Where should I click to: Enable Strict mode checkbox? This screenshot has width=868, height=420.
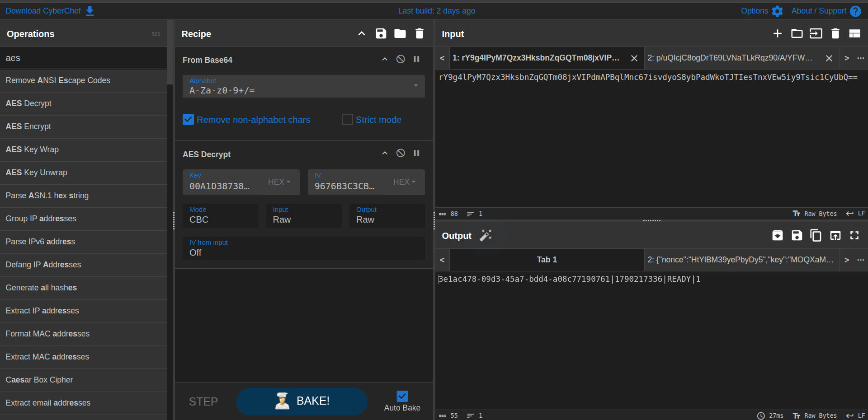pyautogui.click(x=347, y=119)
